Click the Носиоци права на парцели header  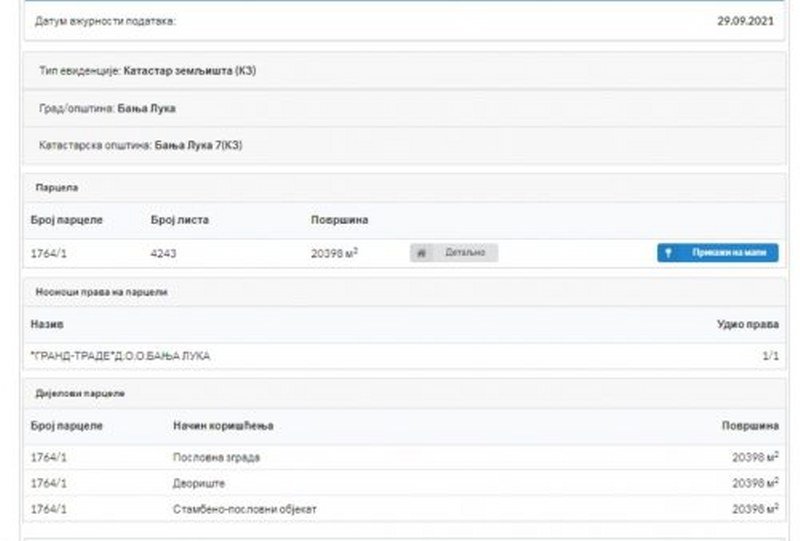[x=100, y=292]
